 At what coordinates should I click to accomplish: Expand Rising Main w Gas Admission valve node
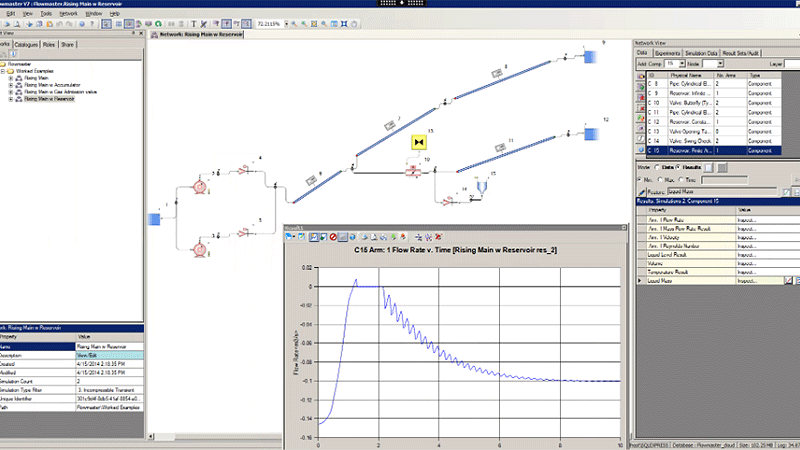(x=11, y=92)
